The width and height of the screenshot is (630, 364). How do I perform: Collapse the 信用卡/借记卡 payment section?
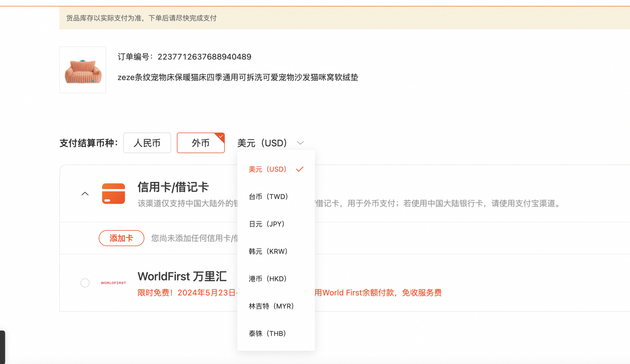point(85,194)
